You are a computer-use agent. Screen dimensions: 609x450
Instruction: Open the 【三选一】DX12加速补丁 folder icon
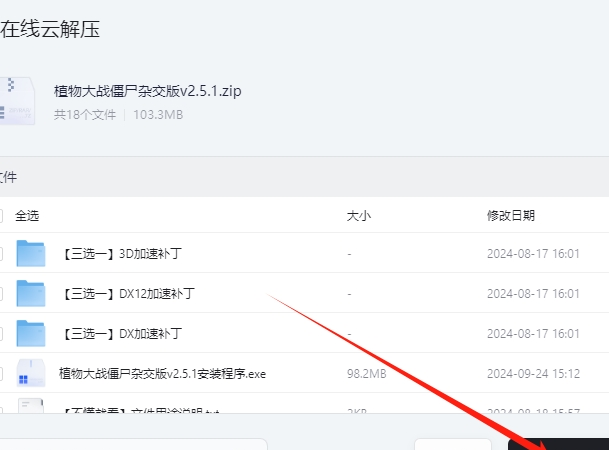coord(31,294)
